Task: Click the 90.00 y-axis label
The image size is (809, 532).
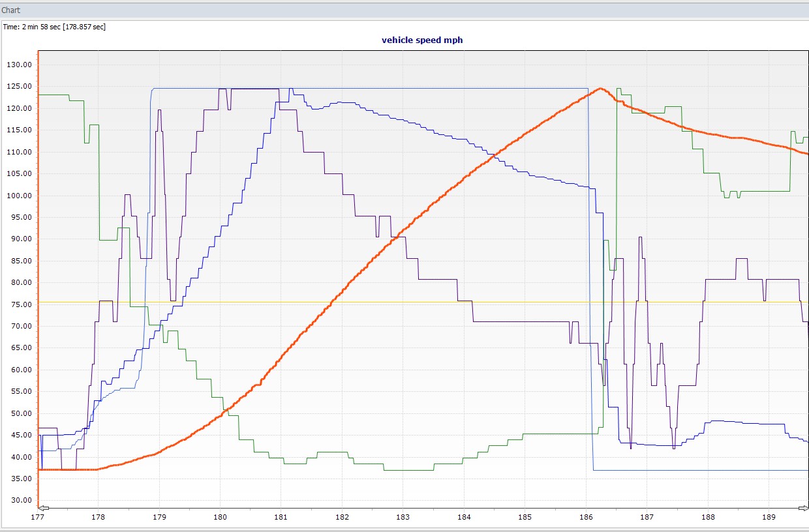Action: point(22,239)
